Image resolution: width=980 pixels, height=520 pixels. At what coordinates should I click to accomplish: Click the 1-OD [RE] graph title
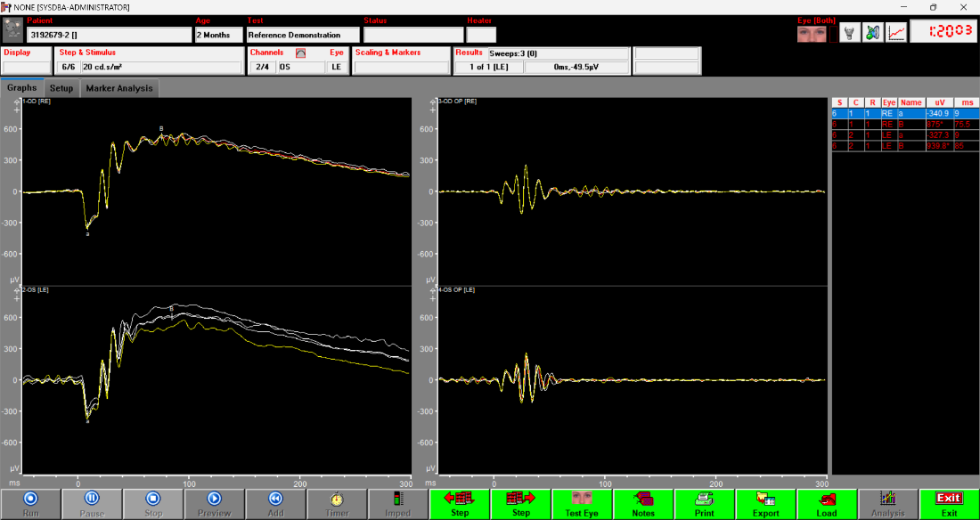pos(37,102)
